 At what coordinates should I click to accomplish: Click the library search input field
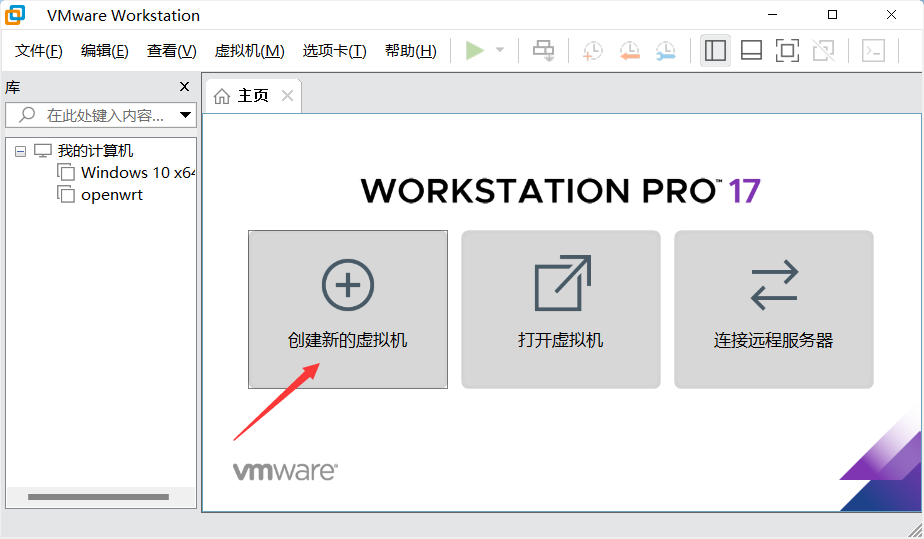click(x=101, y=115)
